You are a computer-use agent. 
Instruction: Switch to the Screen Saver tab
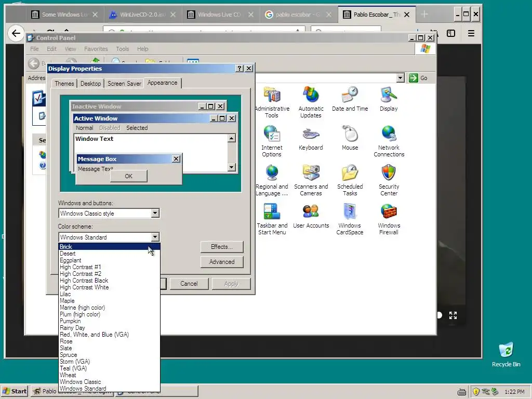tap(124, 84)
